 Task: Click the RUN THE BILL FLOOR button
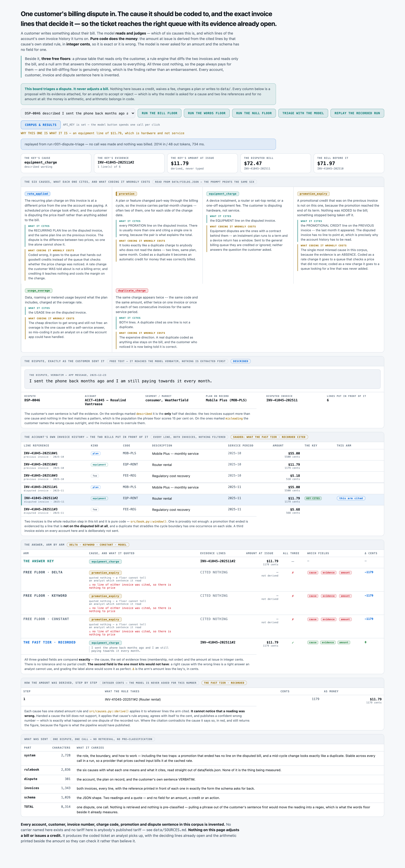coord(159,113)
